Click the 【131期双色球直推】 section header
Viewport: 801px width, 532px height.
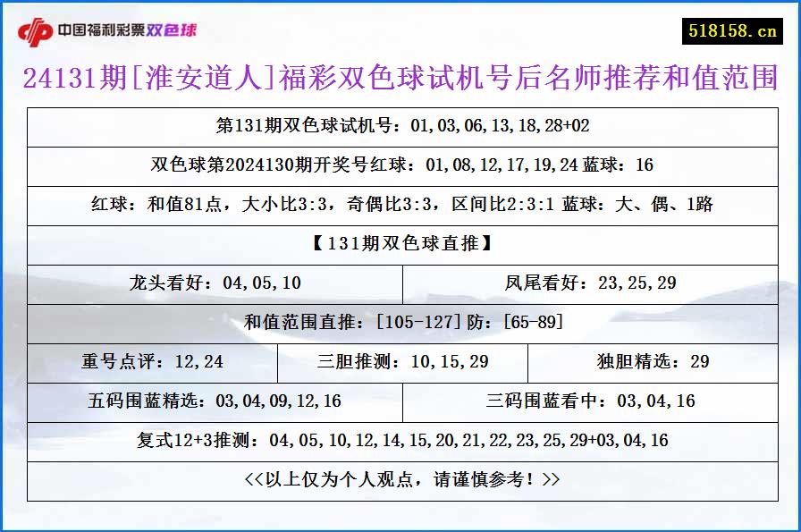[x=400, y=246]
